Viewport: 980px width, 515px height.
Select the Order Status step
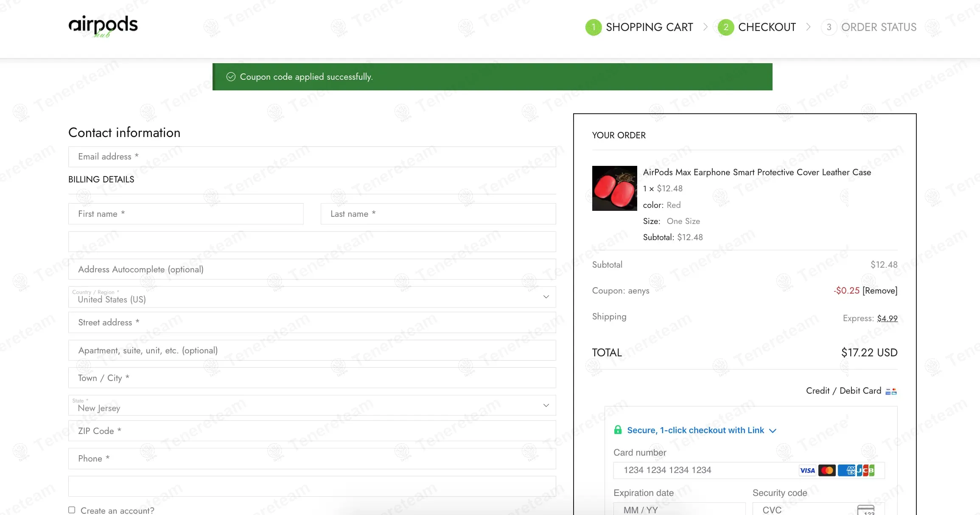click(879, 27)
